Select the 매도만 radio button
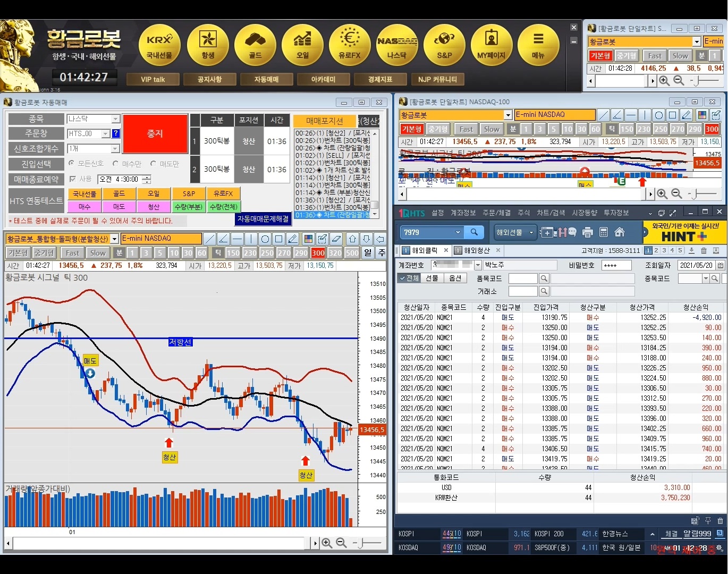Image resolution: width=728 pixels, height=574 pixels. (154, 164)
